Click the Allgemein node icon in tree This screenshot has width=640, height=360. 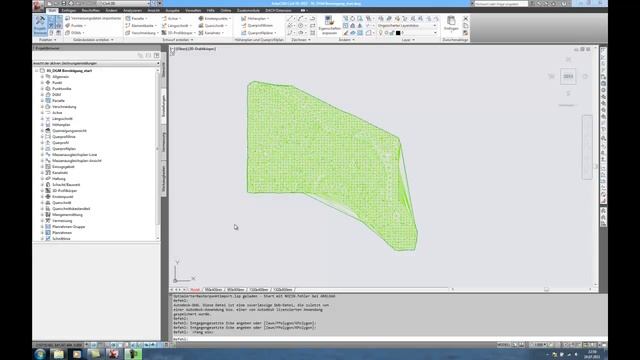48,76
